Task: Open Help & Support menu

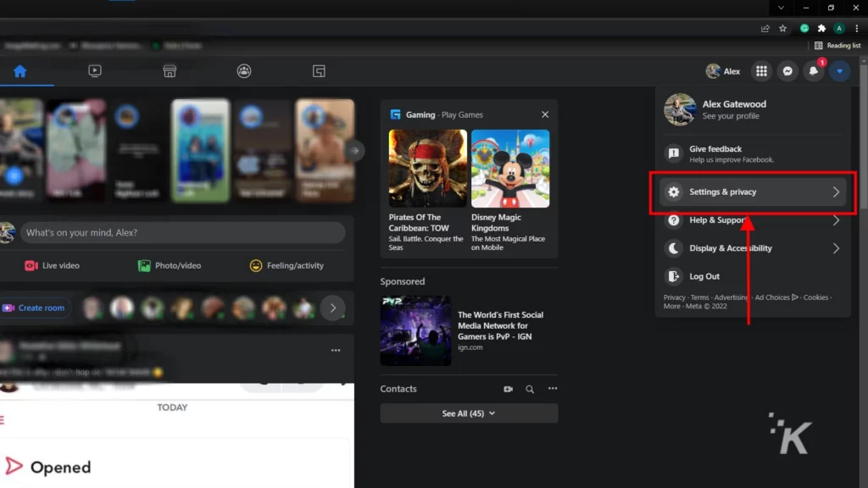Action: (x=753, y=220)
